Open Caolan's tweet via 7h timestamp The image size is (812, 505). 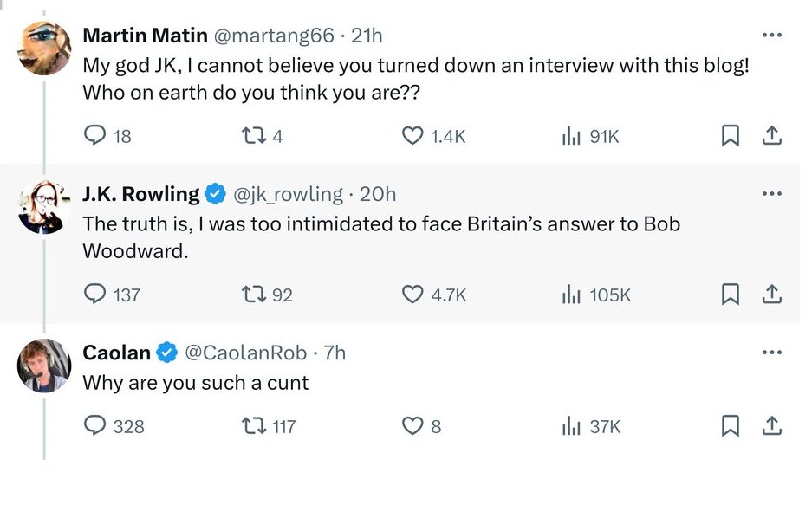(x=334, y=353)
